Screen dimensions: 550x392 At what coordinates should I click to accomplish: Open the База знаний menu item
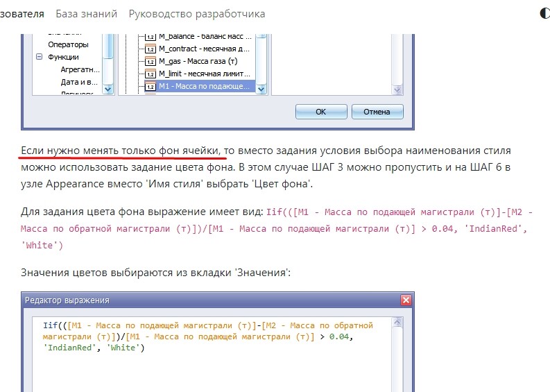coord(87,14)
